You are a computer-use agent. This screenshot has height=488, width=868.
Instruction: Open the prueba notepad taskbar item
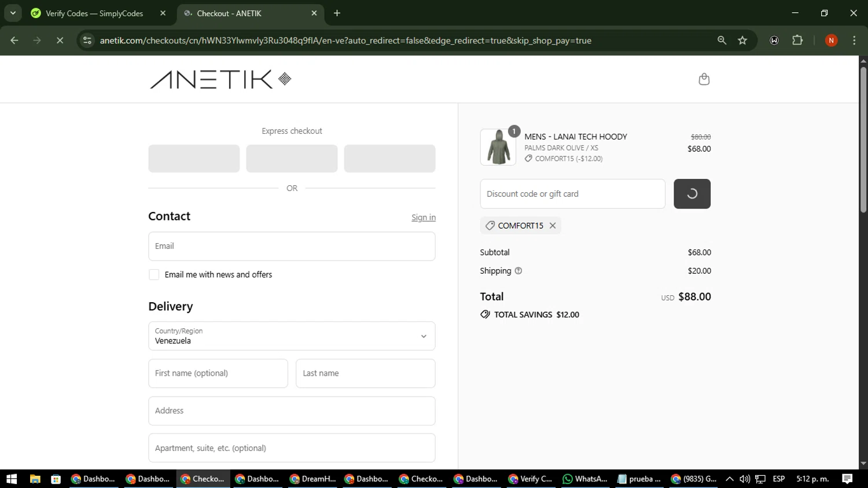pos(639,479)
